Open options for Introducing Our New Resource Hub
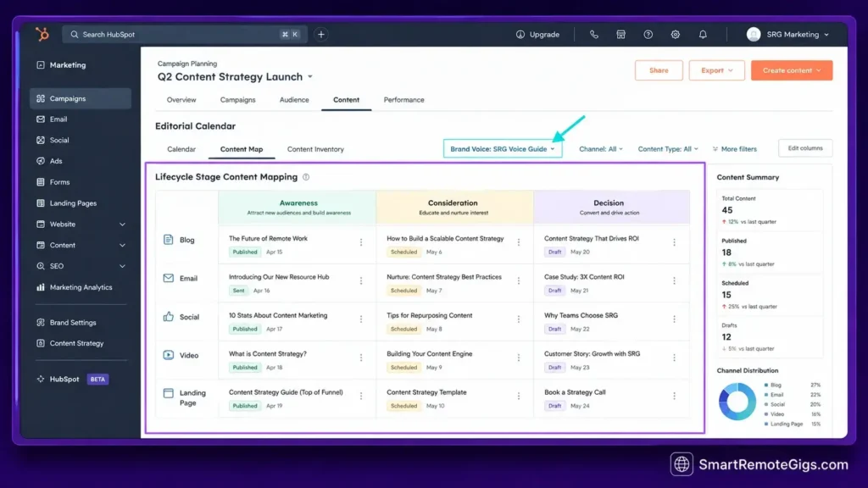The height and width of the screenshot is (488, 868). pyautogui.click(x=361, y=280)
